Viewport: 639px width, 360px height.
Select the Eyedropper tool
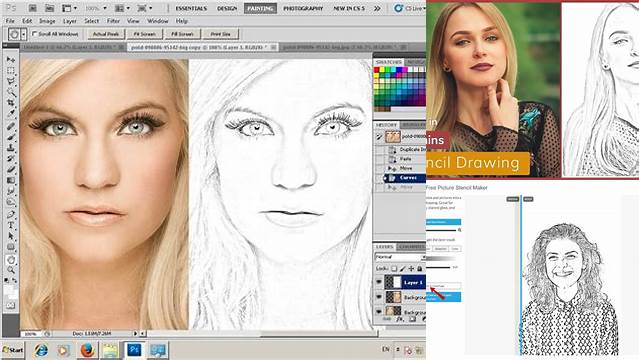click(11, 113)
